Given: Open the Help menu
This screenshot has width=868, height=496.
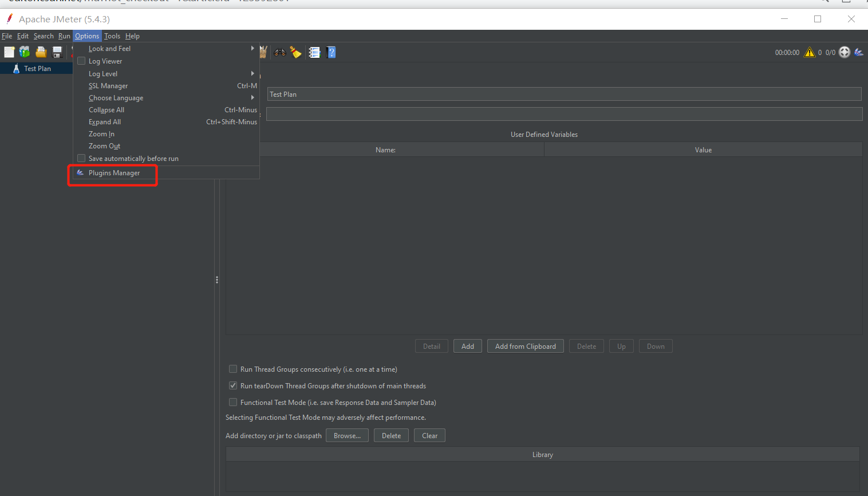Looking at the screenshot, I should coord(132,36).
